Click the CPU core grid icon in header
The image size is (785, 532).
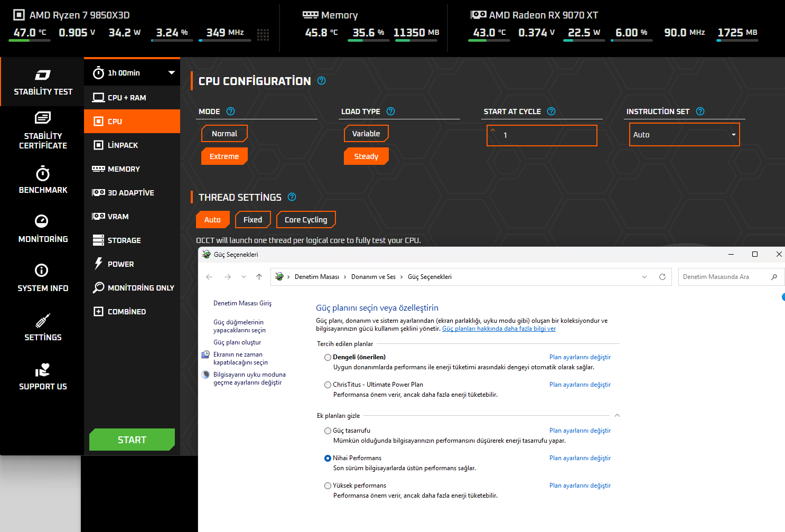click(x=263, y=35)
